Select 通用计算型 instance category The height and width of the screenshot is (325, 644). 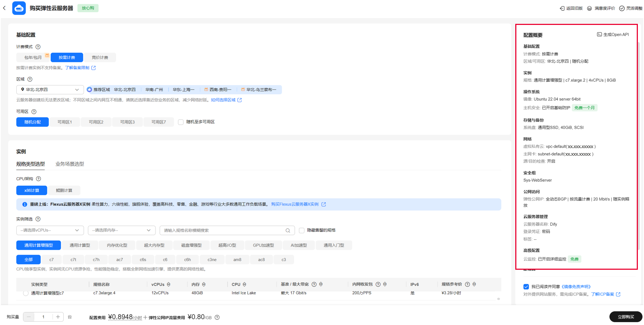click(x=80, y=245)
